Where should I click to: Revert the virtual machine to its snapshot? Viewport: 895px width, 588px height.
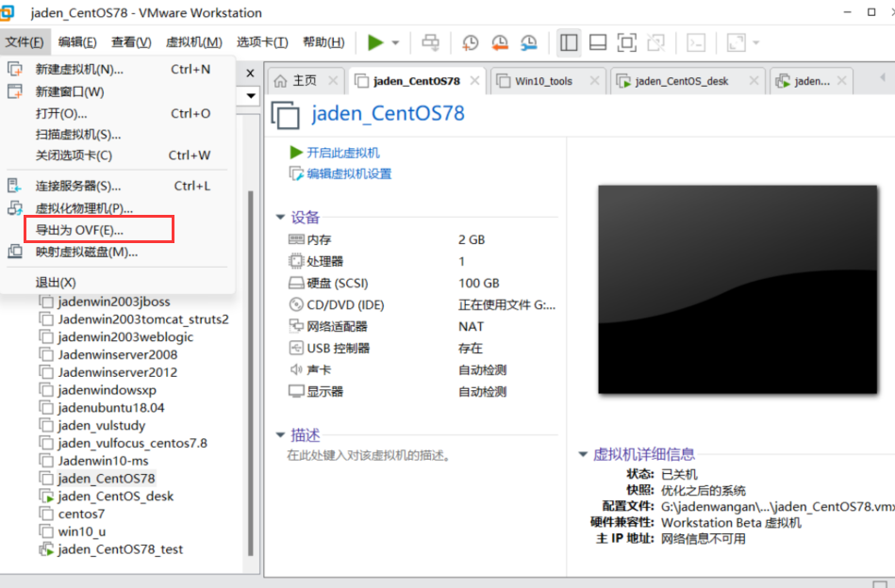pos(500,42)
